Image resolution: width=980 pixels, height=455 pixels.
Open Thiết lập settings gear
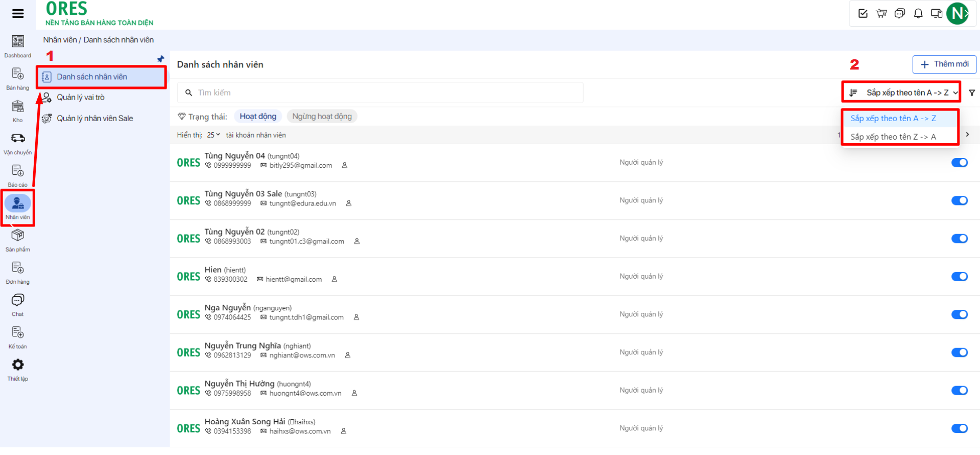tap(18, 365)
